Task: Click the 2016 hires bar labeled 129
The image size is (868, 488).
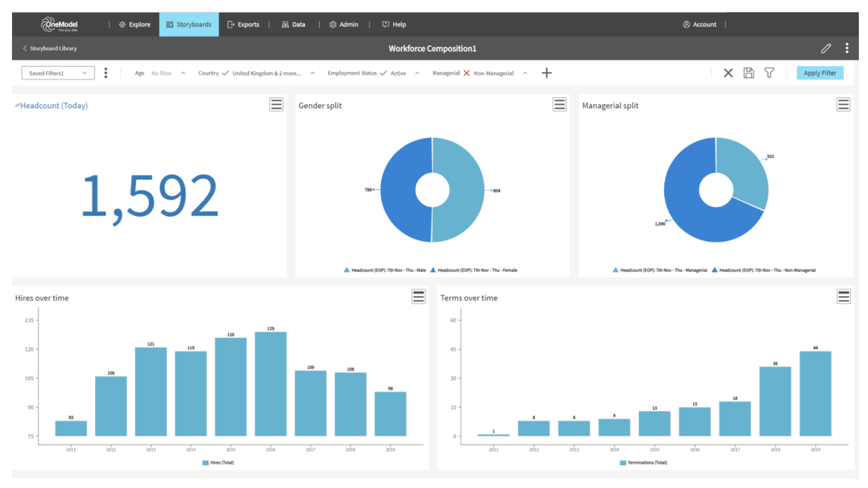Action: tap(270, 384)
